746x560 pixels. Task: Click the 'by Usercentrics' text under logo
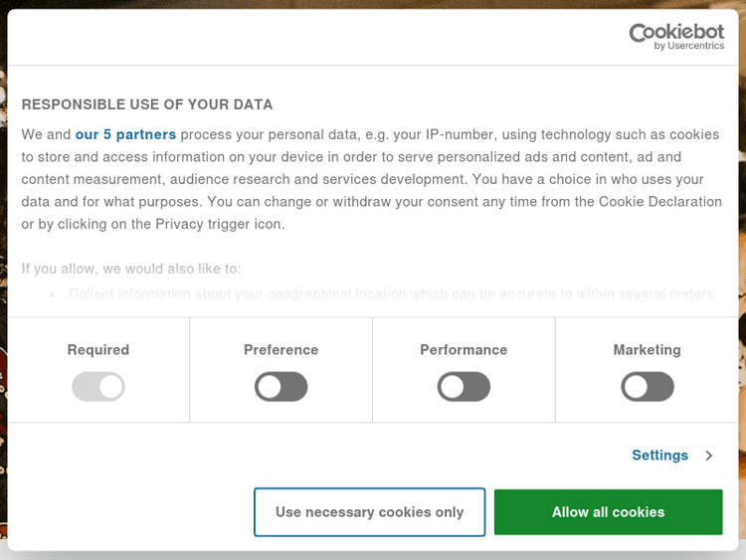[x=689, y=46]
